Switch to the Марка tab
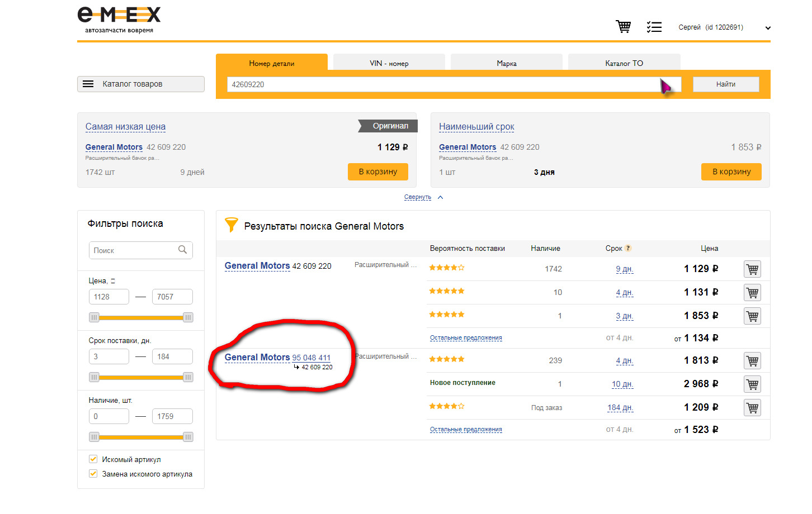Image resolution: width=812 pixels, height=514 pixels. (x=507, y=63)
